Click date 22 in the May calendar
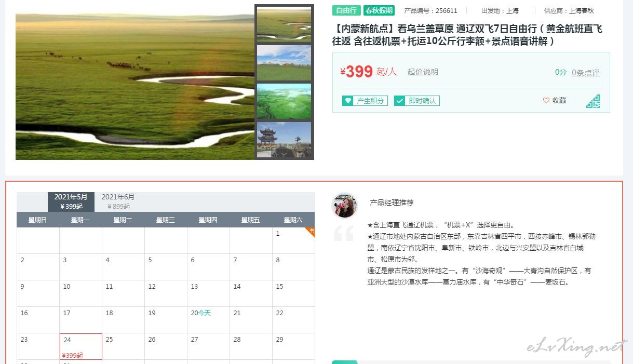633x364 pixels. tap(294, 320)
